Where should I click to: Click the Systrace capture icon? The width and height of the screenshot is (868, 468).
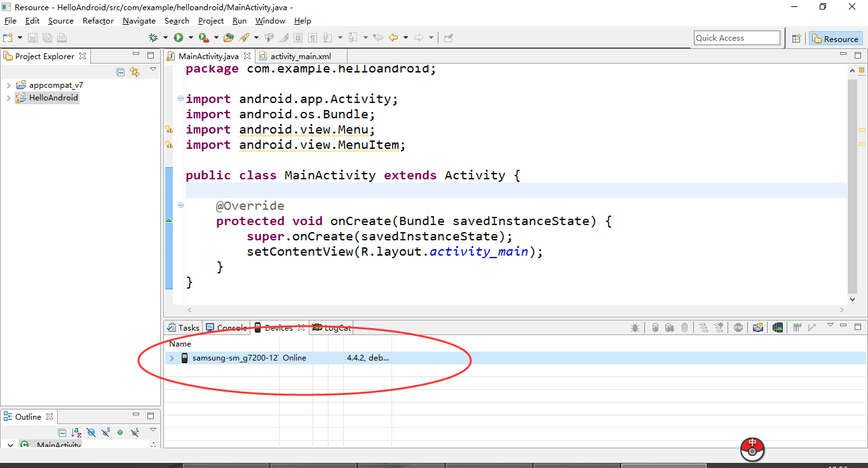797,327
